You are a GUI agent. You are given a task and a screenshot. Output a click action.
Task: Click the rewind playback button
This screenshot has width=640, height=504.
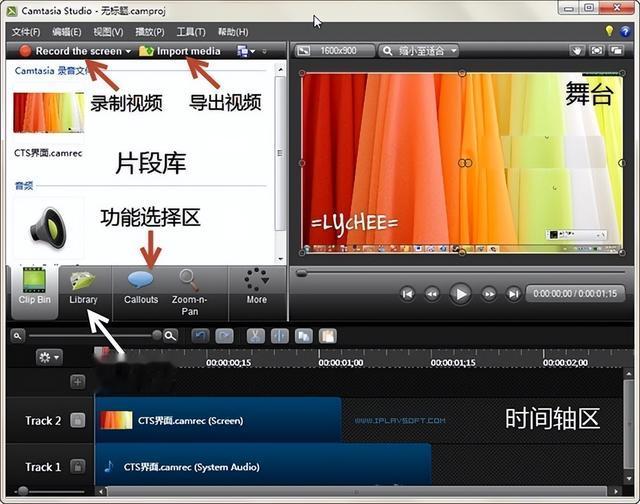pyautogui.click(x=432, y=294)
